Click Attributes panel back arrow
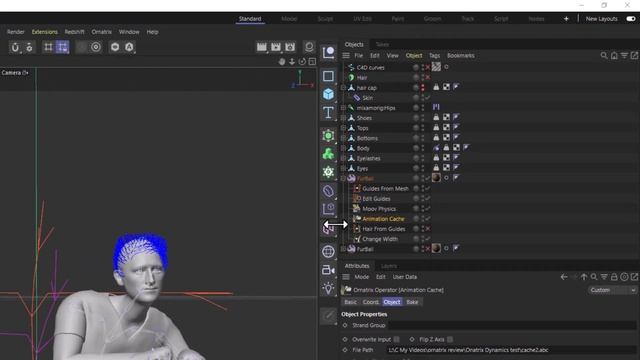This screenshot has width=640, height=360. click(x=564, y=277)
